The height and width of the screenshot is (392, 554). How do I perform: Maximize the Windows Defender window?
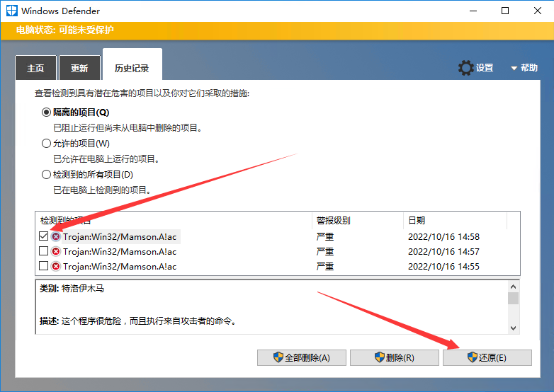click(505, 11)
